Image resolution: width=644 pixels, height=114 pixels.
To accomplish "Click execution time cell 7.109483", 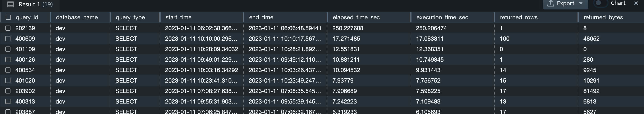I will point(428,101).
